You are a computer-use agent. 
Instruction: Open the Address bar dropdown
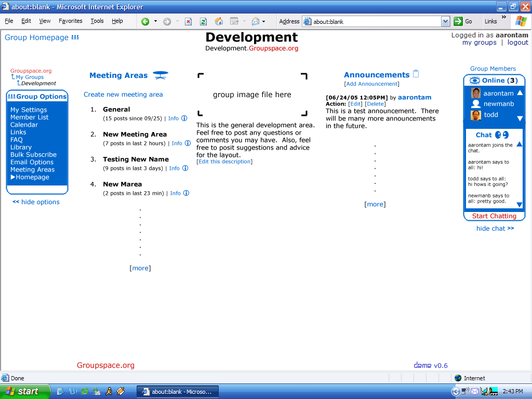444,21
